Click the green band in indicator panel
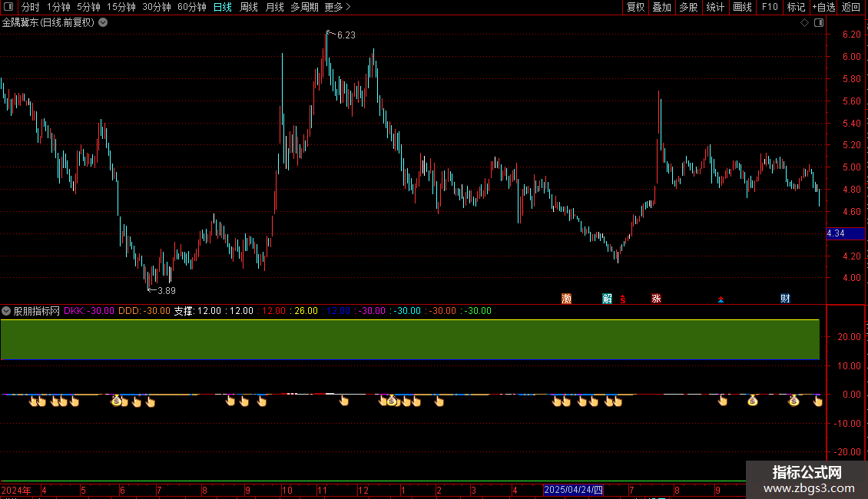This screenshot has height=499, width=868. click(x=410, y=339)
